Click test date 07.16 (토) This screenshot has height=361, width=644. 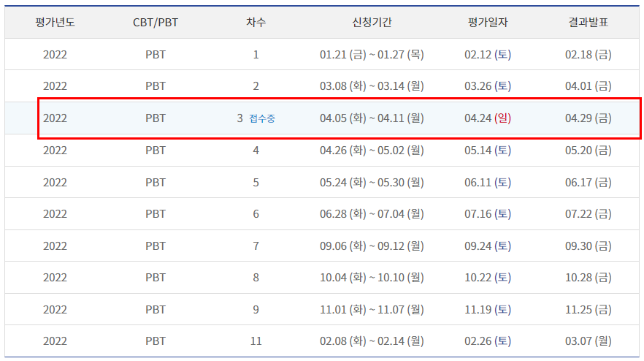(488, 214)
